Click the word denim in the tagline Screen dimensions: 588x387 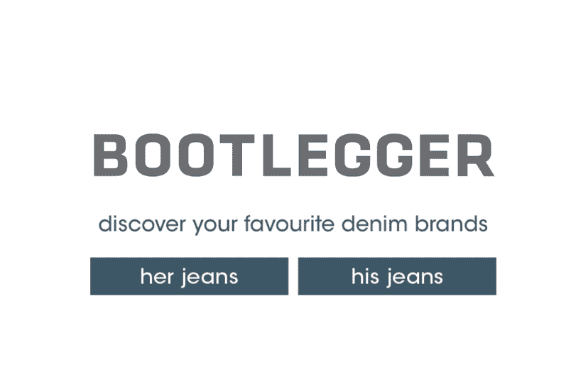(x=374, y=224)
